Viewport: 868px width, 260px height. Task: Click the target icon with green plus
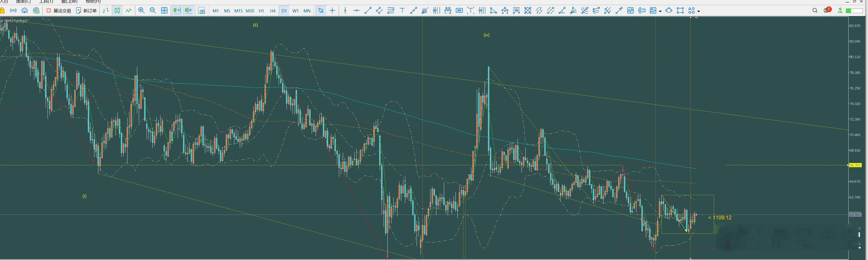(x=36, y=11)
